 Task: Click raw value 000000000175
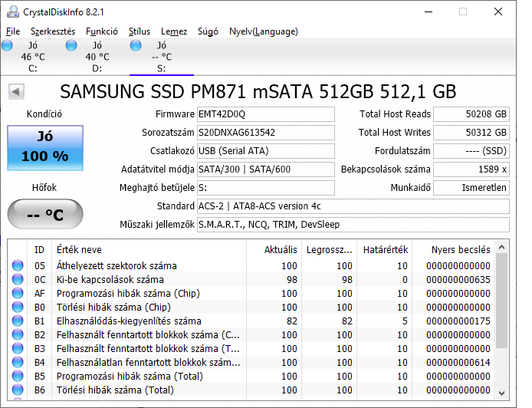(x=458, y=321)
